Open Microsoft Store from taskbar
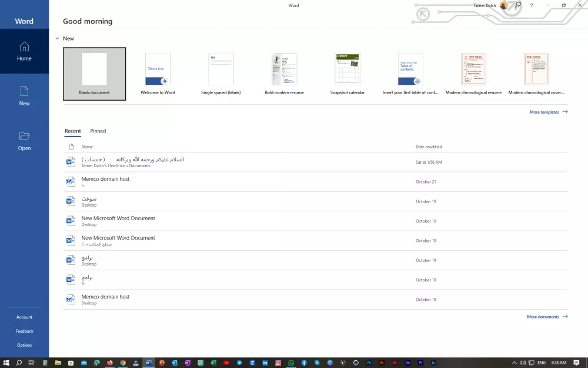Screen dimensions: 588x368 pos(71,363)
